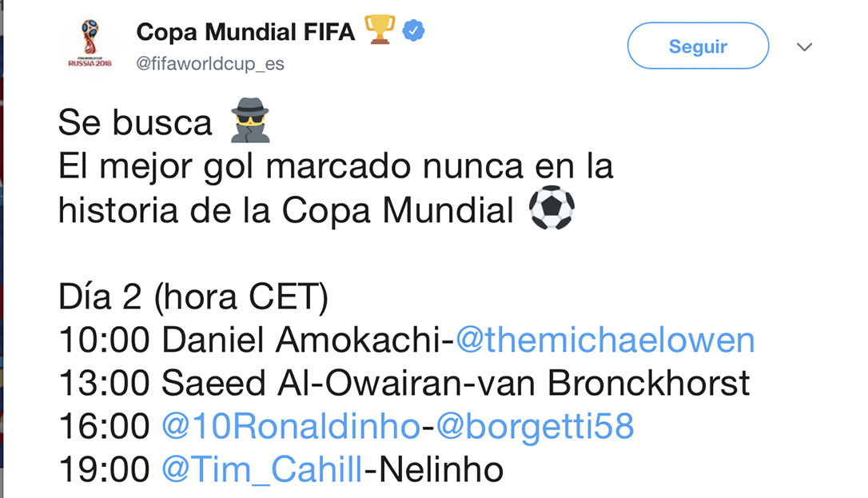Click the text van Bronckhorst
Image resolution: width=868 pixels, height=498 pixels.
(623, 384)
